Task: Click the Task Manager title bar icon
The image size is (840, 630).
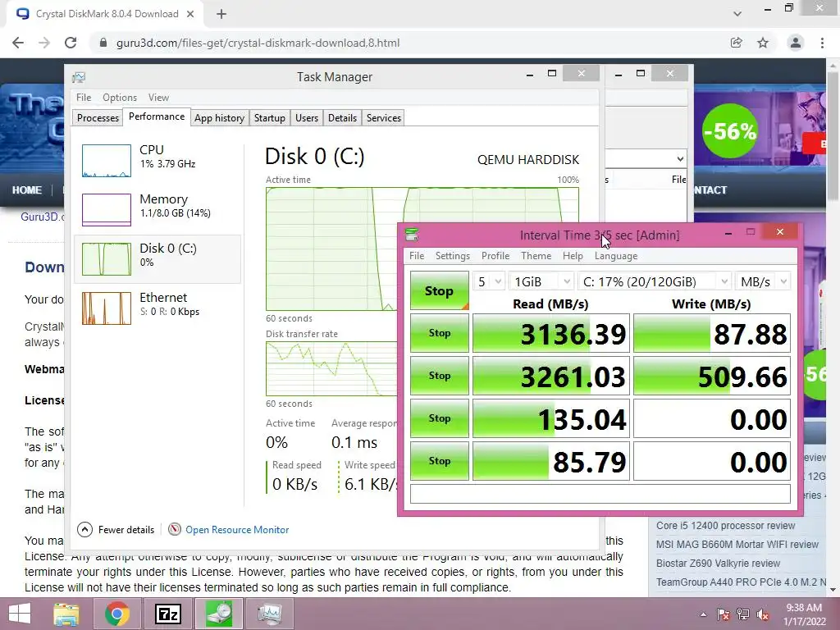Action: tap(79, 77)
